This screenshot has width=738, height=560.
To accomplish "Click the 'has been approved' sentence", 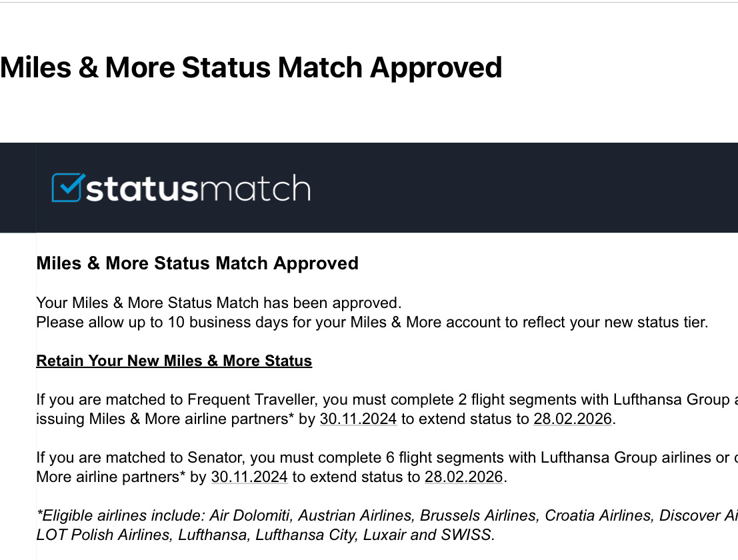I will pyautogui.click(x=219, y=303).
